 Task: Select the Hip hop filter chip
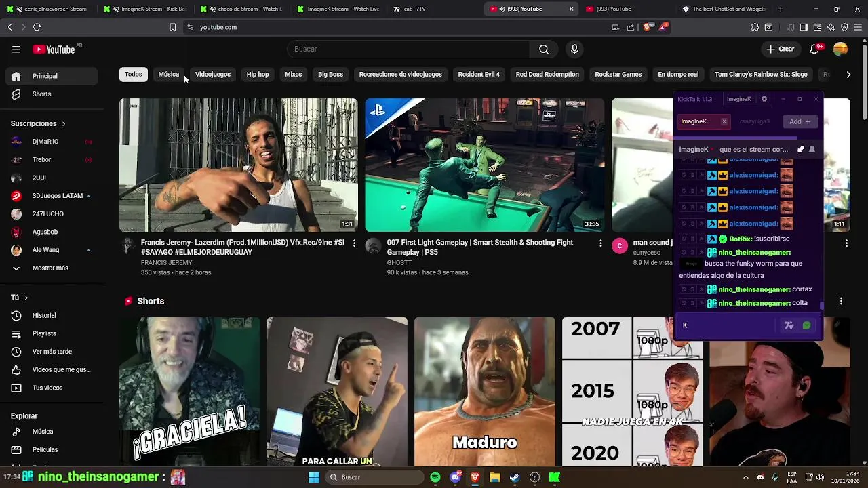pyautogui.click(x=258, y=75)
